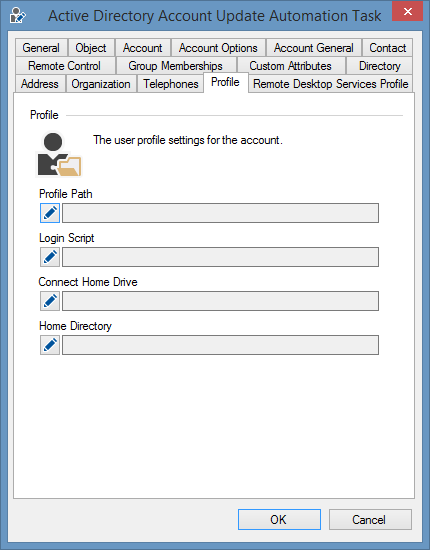
Task: Click the Home Directory text field
Action: tap(220, 345)
